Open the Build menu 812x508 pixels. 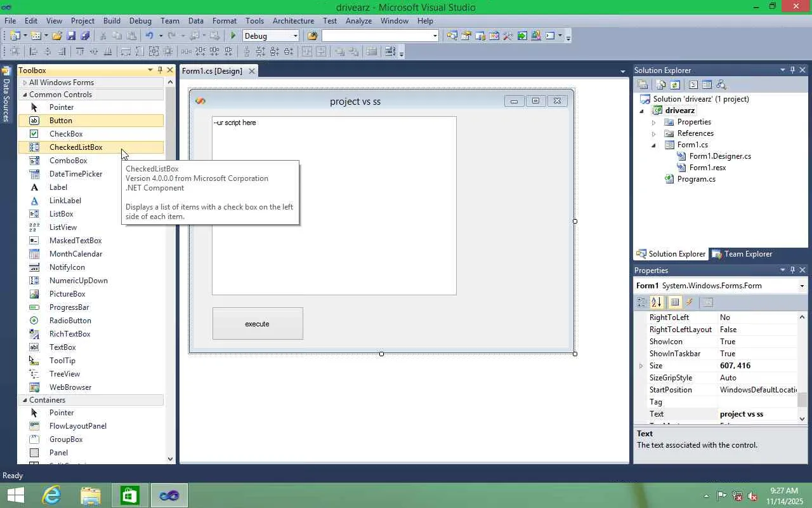tap(112, 21)
